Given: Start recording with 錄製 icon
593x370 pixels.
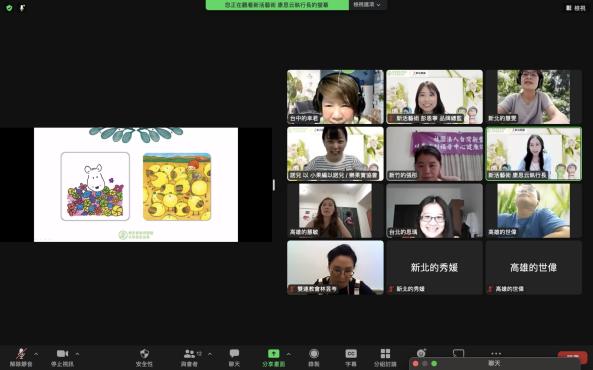Looking at the screenshot, I should [x=314, y=354].
